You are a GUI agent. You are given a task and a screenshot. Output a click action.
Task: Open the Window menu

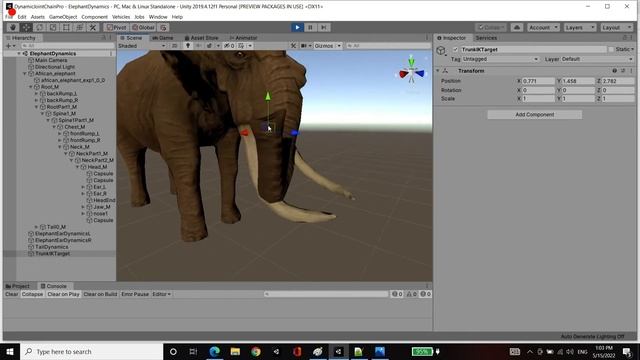point(158,17)
